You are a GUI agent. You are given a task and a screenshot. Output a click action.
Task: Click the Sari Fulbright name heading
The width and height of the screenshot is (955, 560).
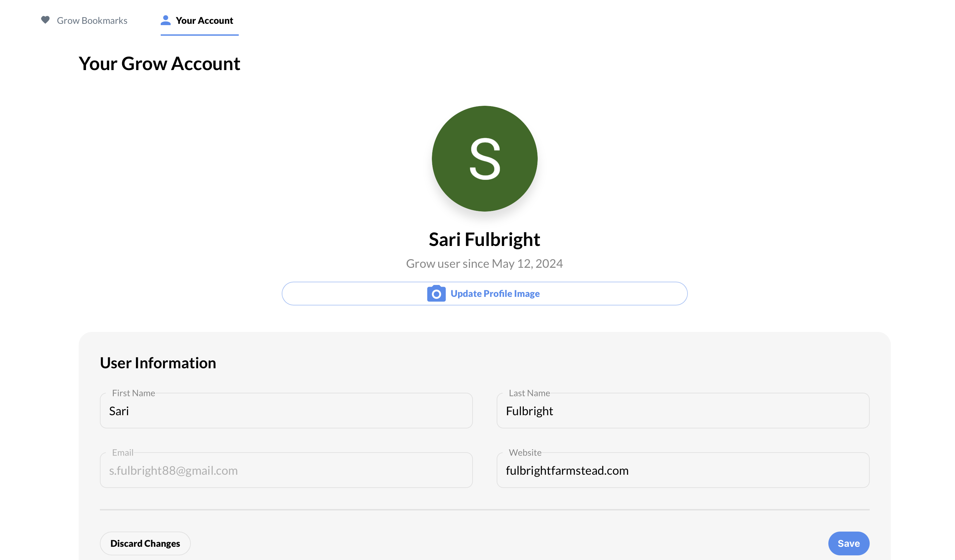484,239
